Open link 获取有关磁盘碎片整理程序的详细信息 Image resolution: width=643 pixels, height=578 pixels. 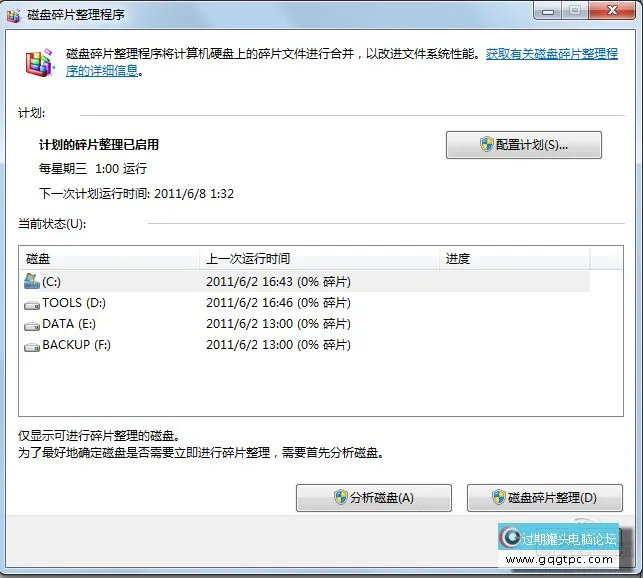[x=552, y=54]
